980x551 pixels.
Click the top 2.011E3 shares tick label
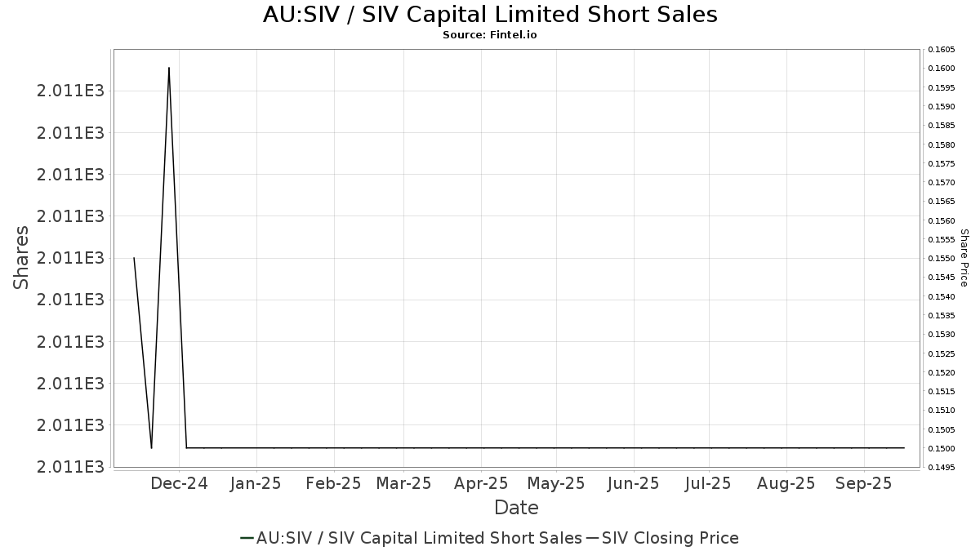71,91
